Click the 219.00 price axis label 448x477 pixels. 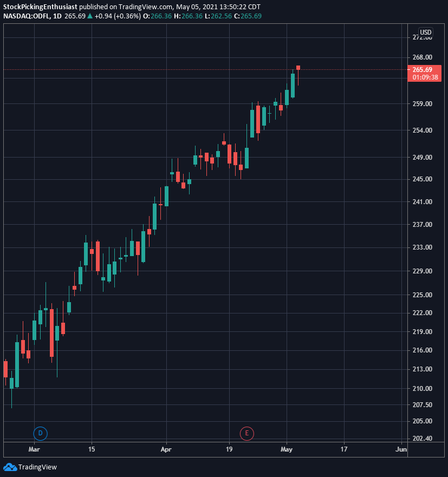pyautogui.click(x=422, y=331)
